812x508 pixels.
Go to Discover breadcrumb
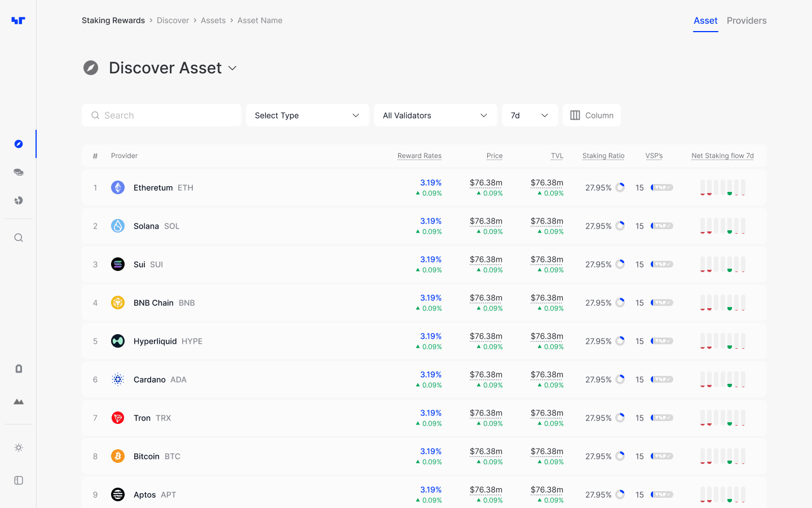click(x=173, y=20)
